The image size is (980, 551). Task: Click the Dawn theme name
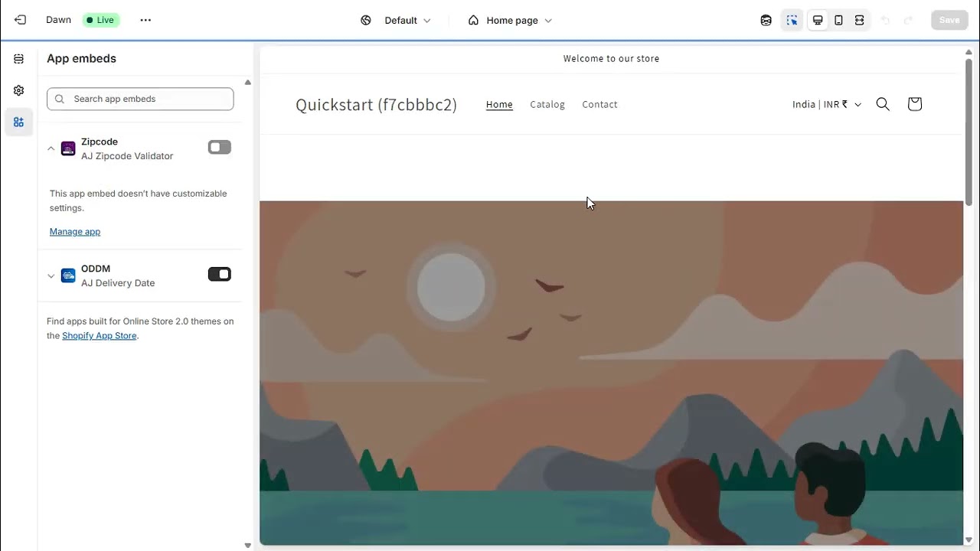pos(58,20)
